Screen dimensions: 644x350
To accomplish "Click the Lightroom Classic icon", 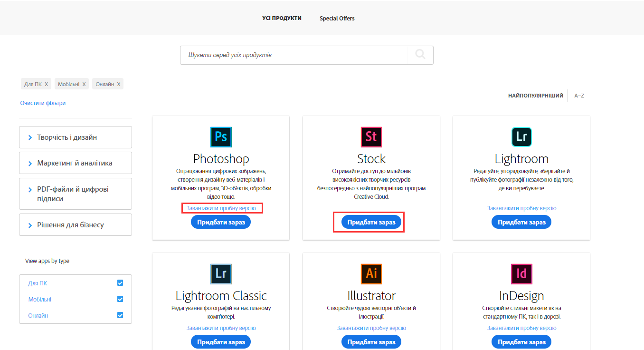I will [220, 274].
